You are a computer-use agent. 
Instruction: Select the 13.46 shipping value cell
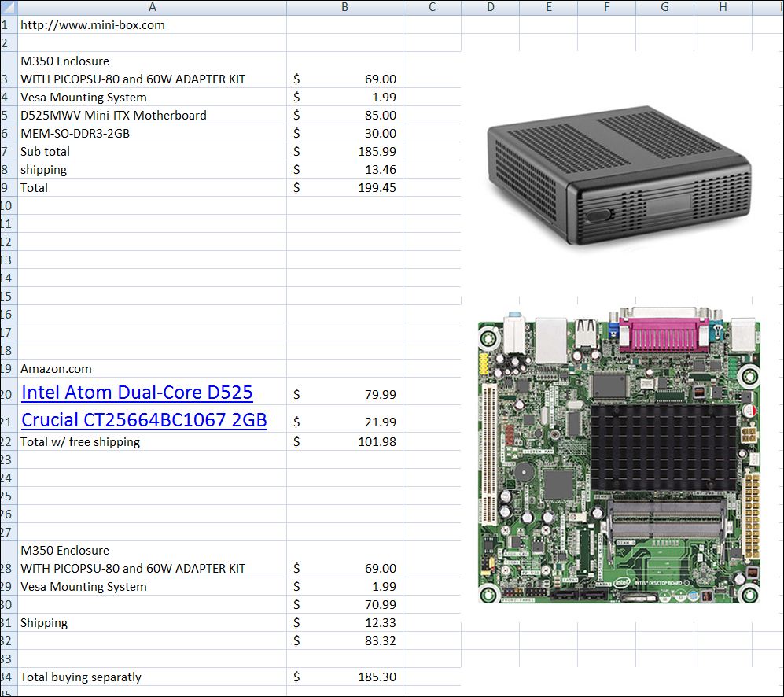click(x=344, y=169)
